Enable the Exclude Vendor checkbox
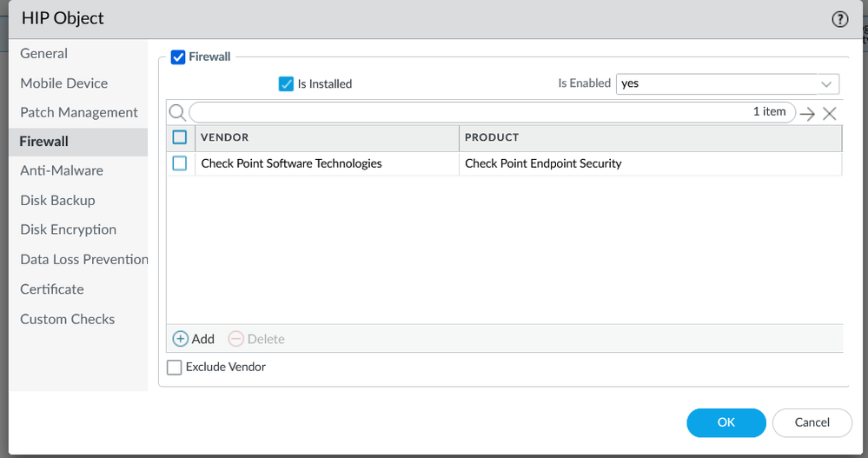Screen dimensions: 868x458 175,368
